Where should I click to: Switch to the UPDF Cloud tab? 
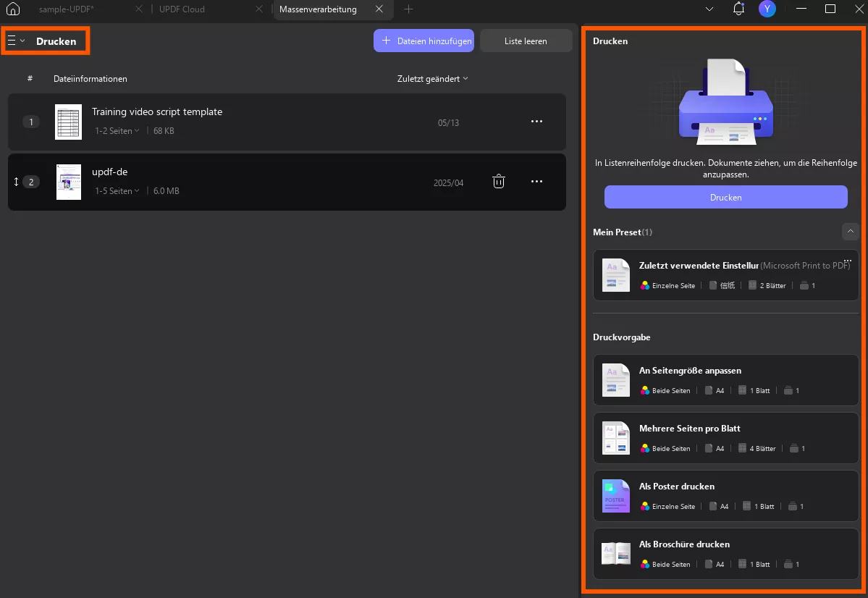182,9
